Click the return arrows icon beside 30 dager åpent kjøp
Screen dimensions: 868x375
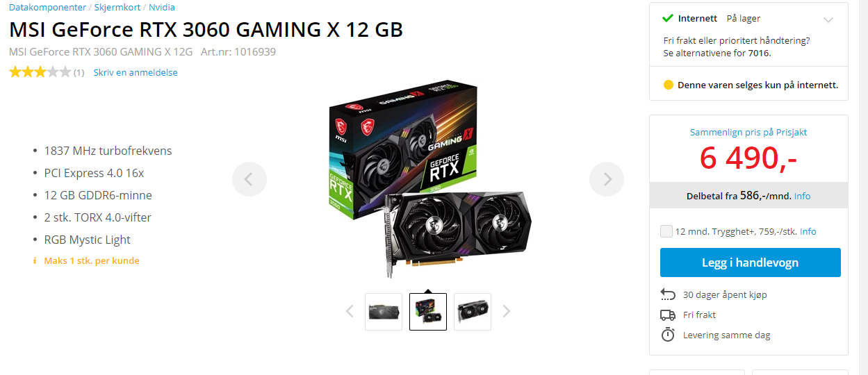point(668,294)
